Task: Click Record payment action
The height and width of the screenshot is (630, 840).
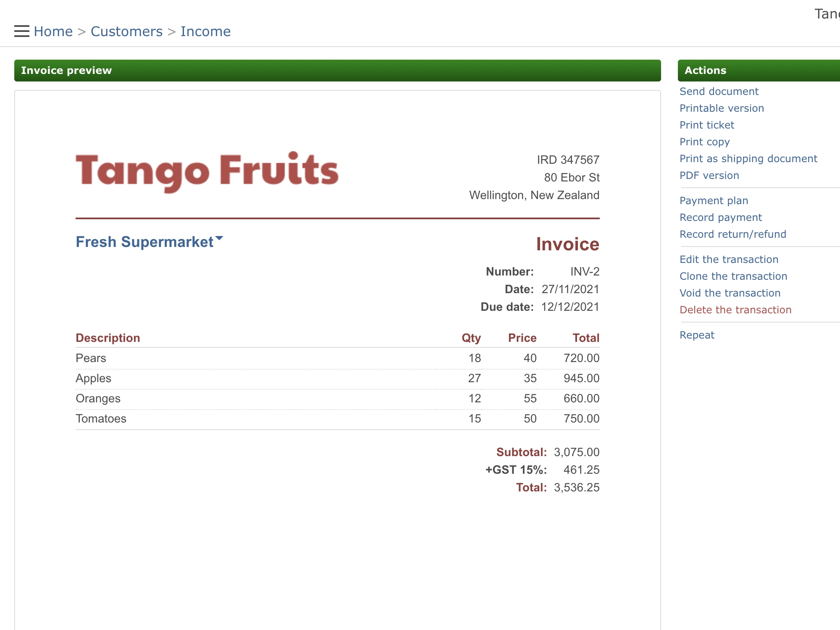Action: [x=721, y=217]
